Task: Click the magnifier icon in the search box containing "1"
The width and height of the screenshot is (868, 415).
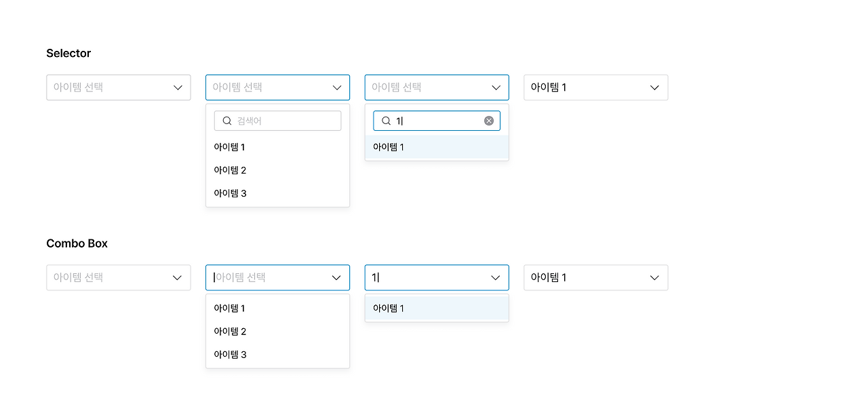Action: [x=386, y=121]
